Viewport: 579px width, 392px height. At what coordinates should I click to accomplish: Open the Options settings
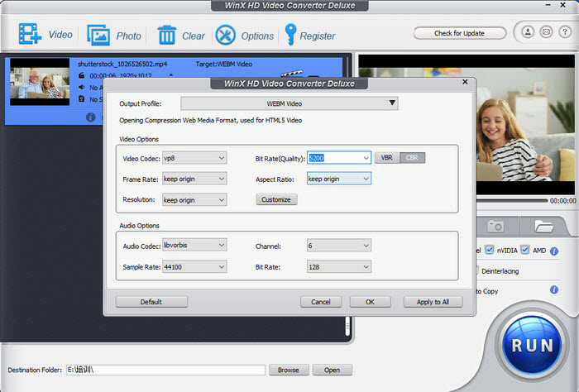[225, 36]
